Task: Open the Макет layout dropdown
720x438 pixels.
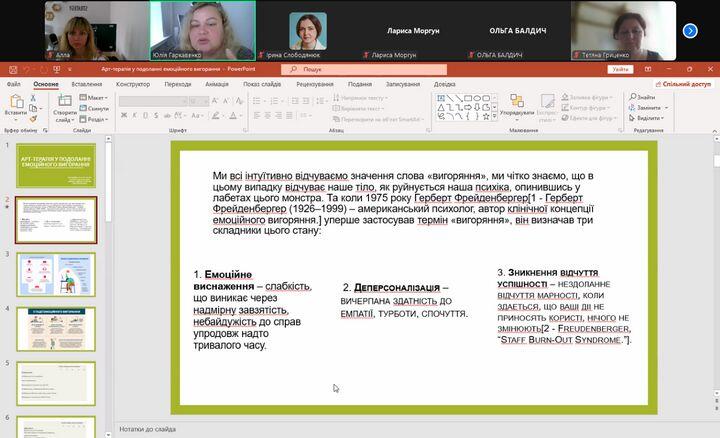Action: [x=94, y=97]
